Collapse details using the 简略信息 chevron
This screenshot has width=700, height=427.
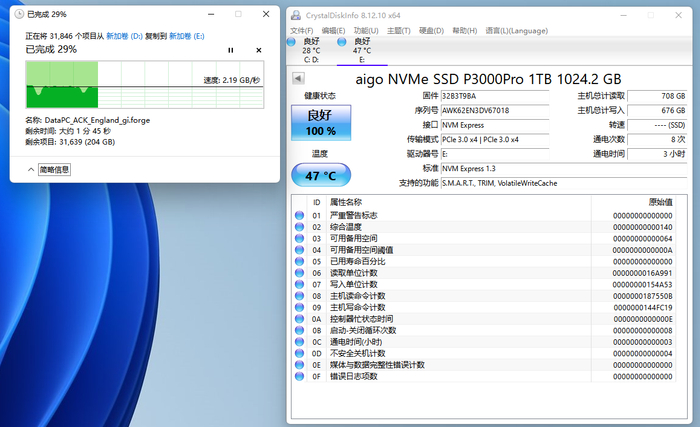pos(31,169)
